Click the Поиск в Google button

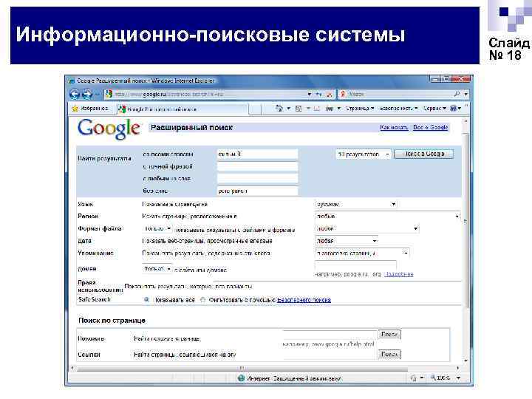[x=424, y=154]
